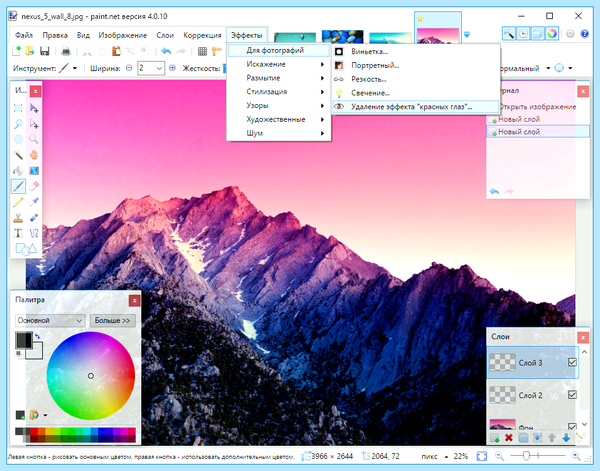Choose the Резкость effect
This screenshot has height=471, width=600.
click(416, 79)
